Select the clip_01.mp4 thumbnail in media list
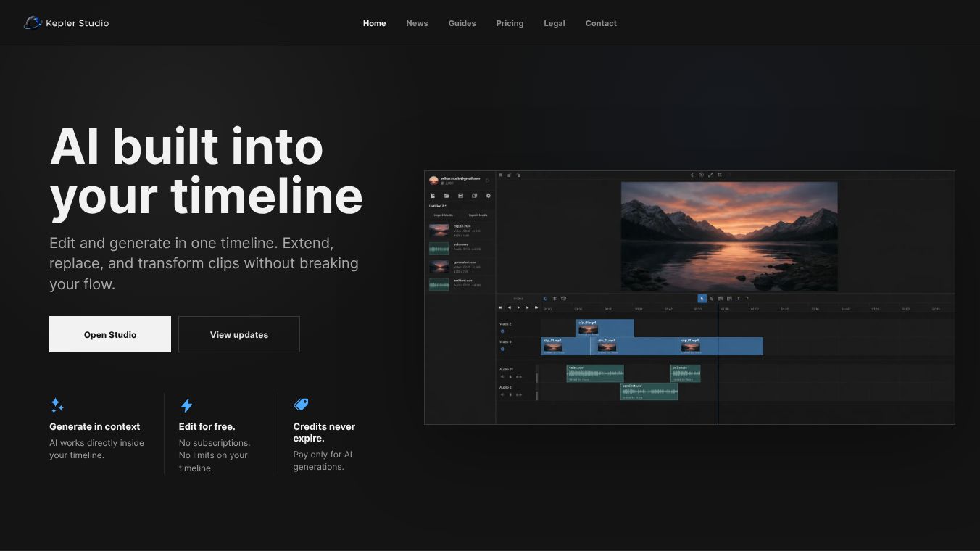The height and width of the screenshot is (551, 980). coord(439,230)
